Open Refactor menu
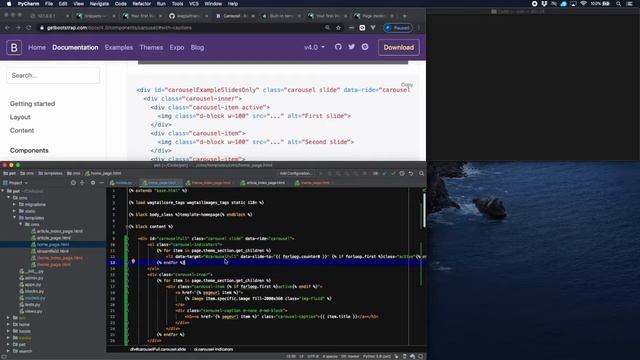 [x=142, y=4]
